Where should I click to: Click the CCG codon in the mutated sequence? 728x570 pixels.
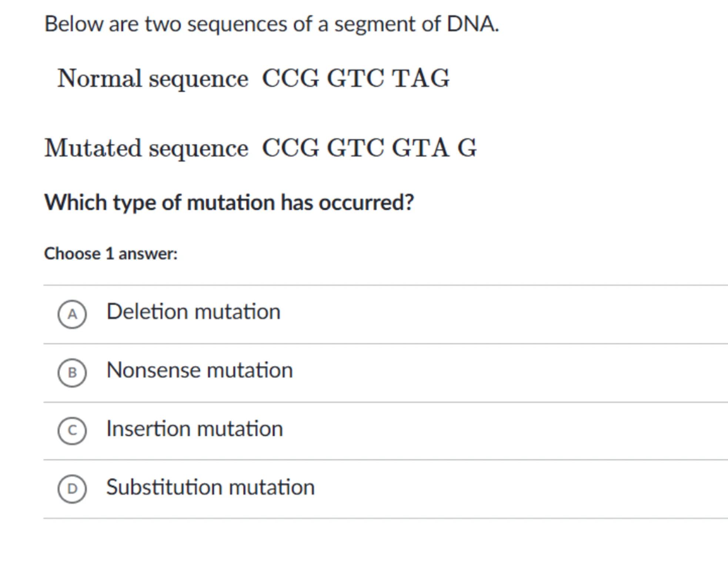[x=291, y=148]
